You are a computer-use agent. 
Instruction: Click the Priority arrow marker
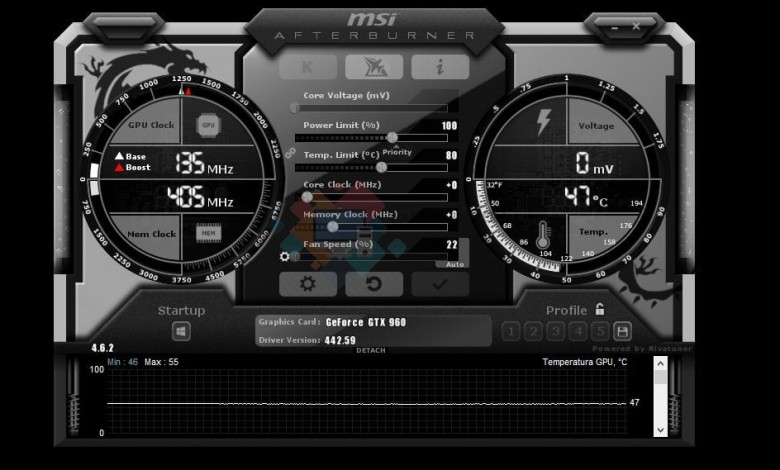396,147
